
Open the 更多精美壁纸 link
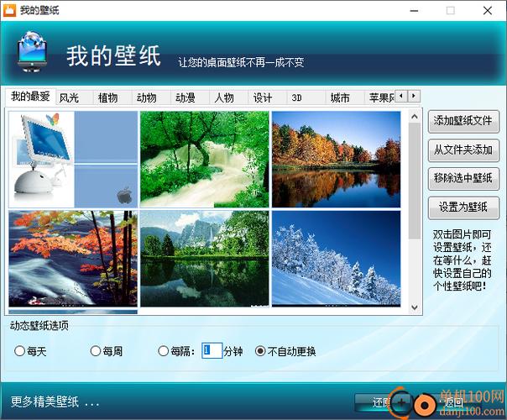[x=55, y=402]
